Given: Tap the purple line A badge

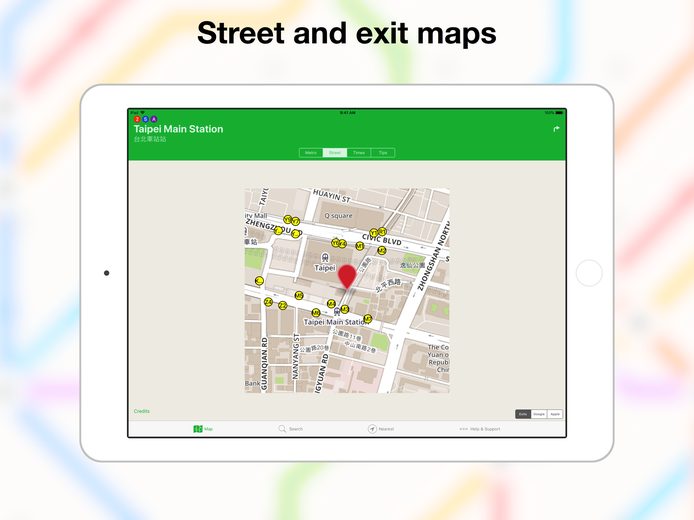Looking at the screenshot, I should point(154,119).
